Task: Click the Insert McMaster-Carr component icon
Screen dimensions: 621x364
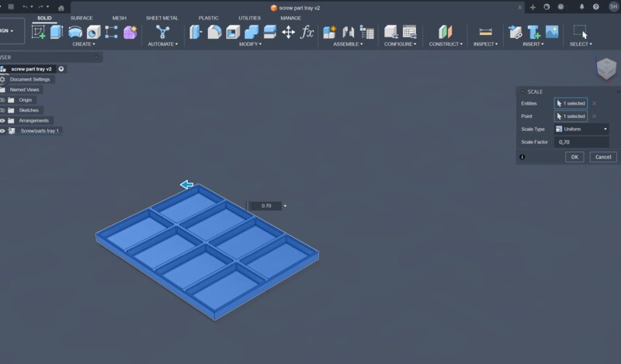Action: pos(533,32)
